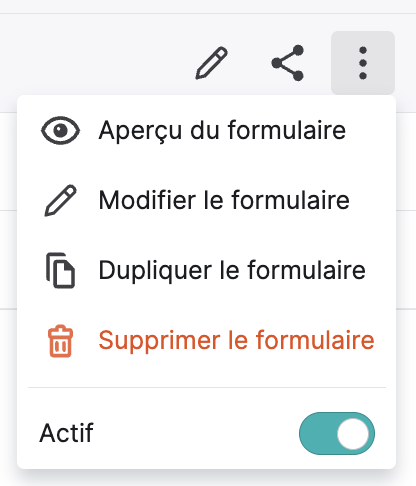Click the Actif label text
Image resolution: width=416 pixels, height=486 pixels.
coord(67,433)
